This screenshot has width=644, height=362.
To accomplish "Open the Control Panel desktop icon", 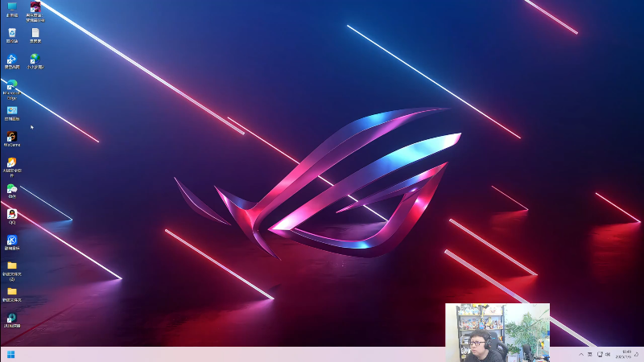I will [x=12, y=113].
